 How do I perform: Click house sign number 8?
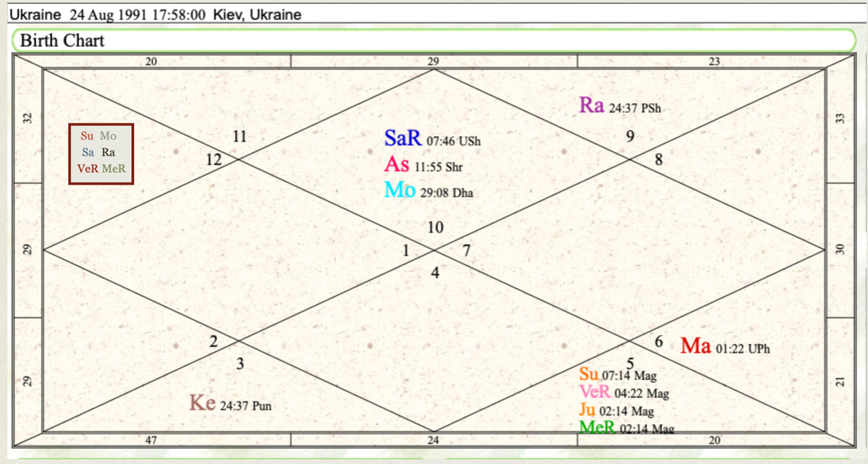tap(658, 161)
